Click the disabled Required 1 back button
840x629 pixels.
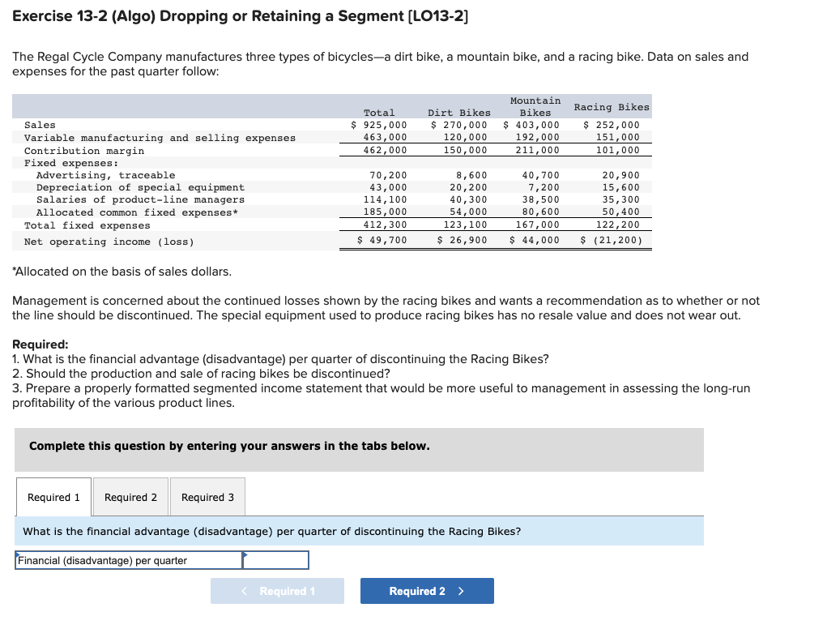(277, 591)
